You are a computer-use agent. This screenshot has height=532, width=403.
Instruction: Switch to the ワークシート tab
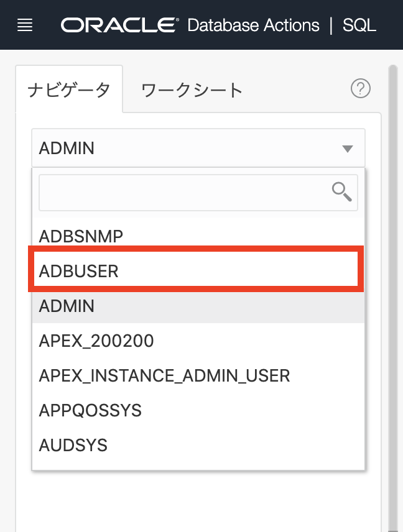[192, 90]
